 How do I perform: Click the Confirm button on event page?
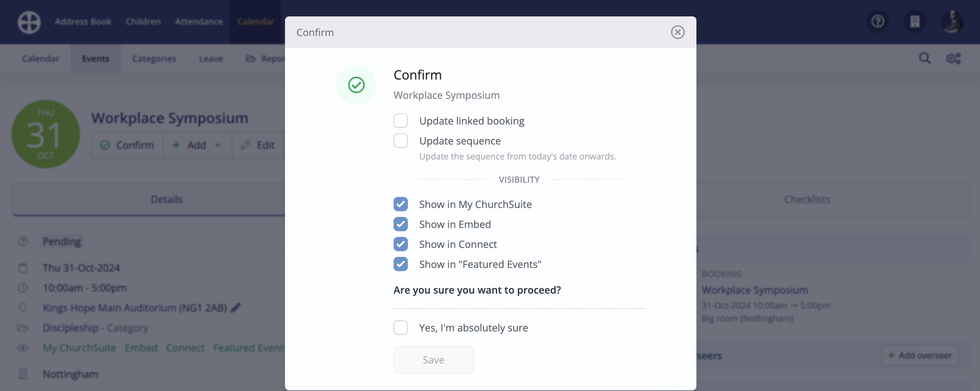point(127,145)
